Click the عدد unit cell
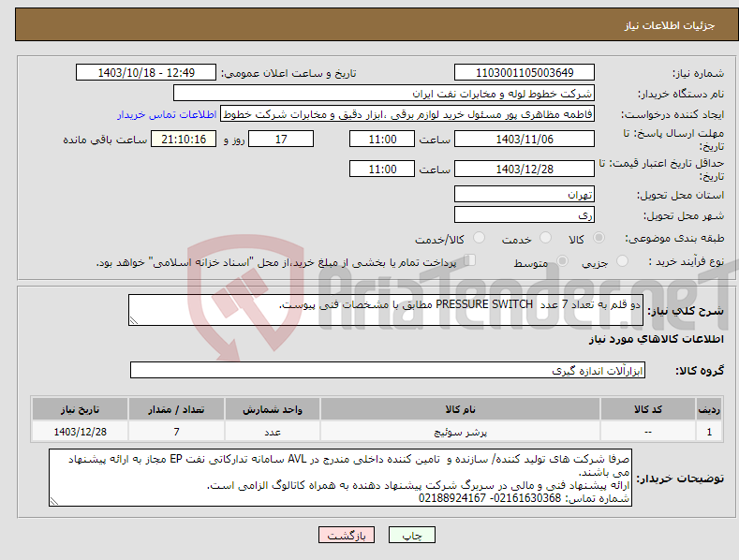Viewport: 739px width, 560px height. click(273, 432)
